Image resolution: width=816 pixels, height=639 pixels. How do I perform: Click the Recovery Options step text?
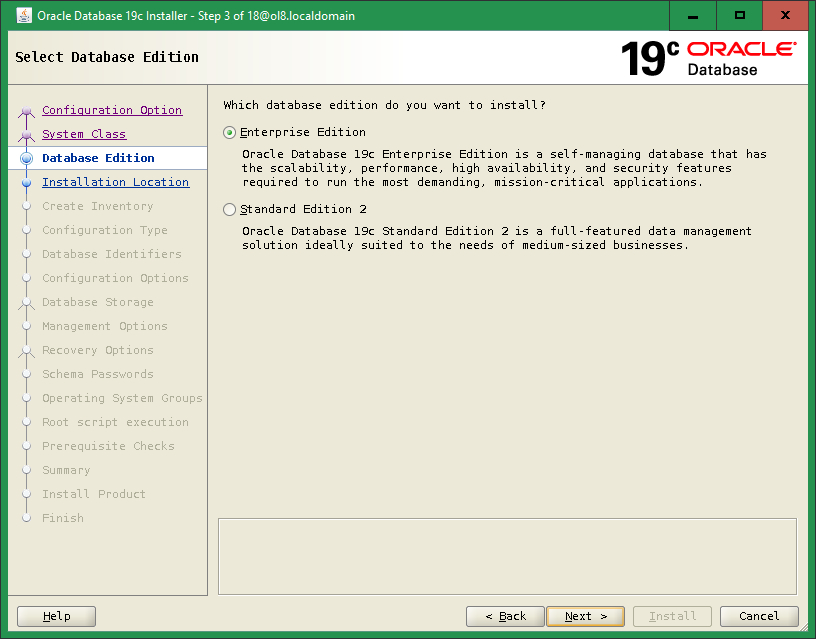(x=98, y=350)
